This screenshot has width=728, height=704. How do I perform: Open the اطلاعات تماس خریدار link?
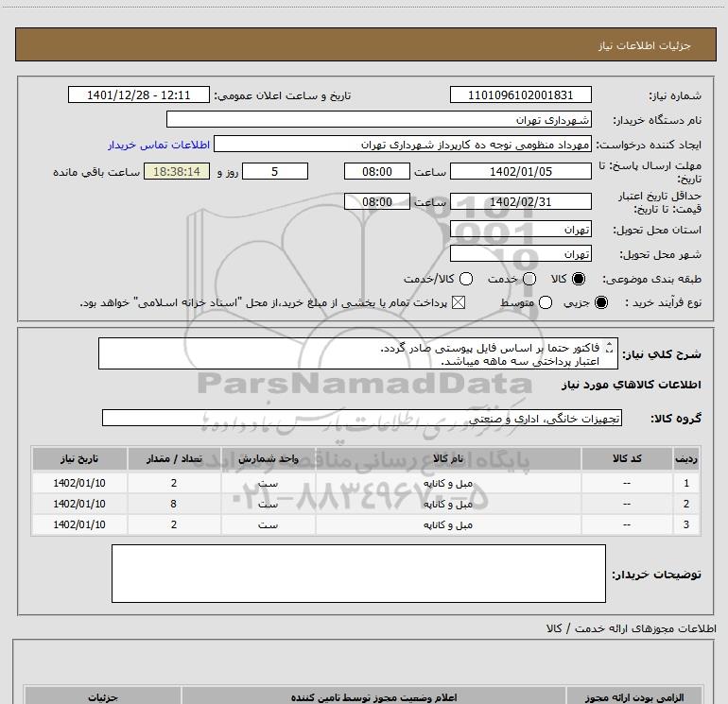159,145
